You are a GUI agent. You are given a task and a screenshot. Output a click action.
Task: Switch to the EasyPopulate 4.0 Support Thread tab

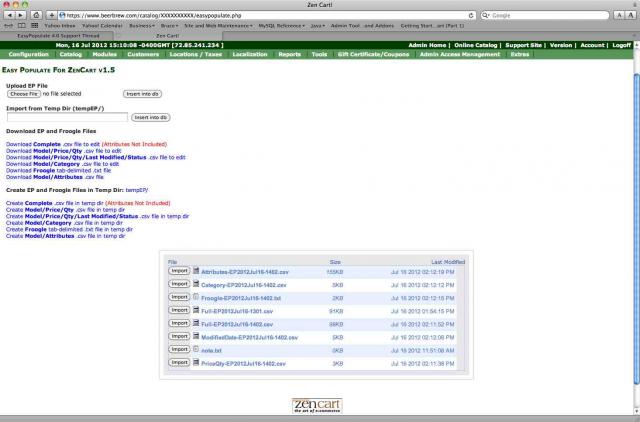coord(58,36)
